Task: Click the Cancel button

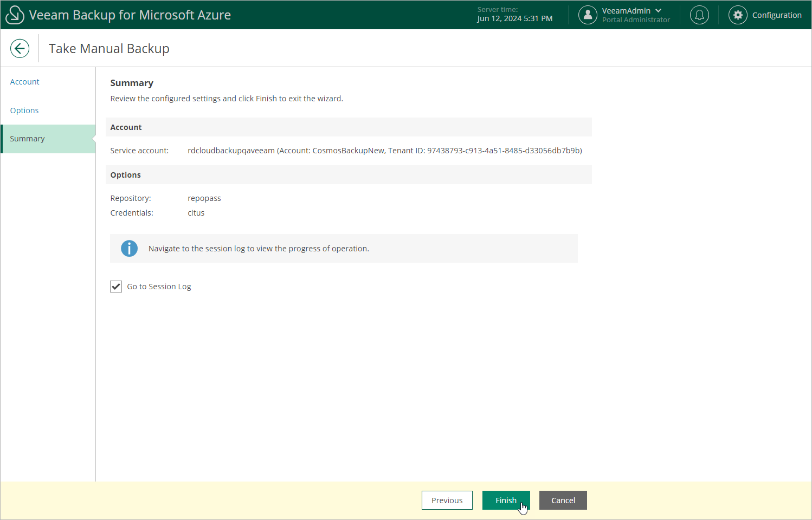Action: (563, 500)
